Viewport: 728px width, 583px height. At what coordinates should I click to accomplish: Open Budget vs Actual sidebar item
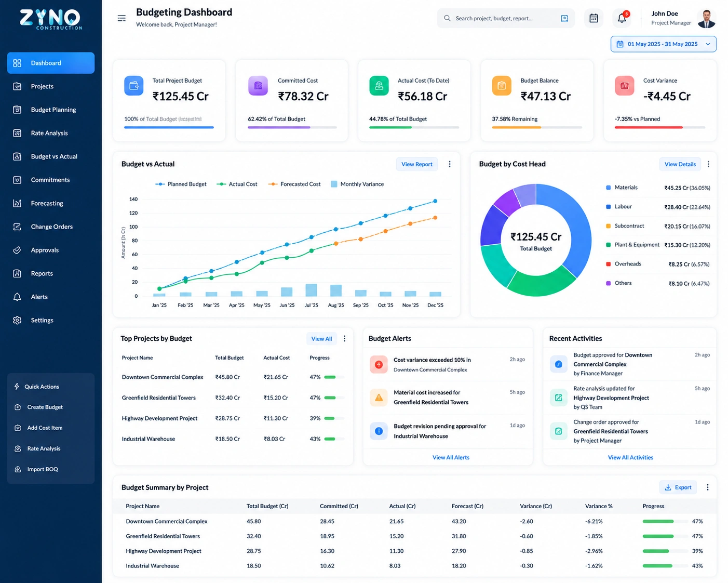coord(51,156)
